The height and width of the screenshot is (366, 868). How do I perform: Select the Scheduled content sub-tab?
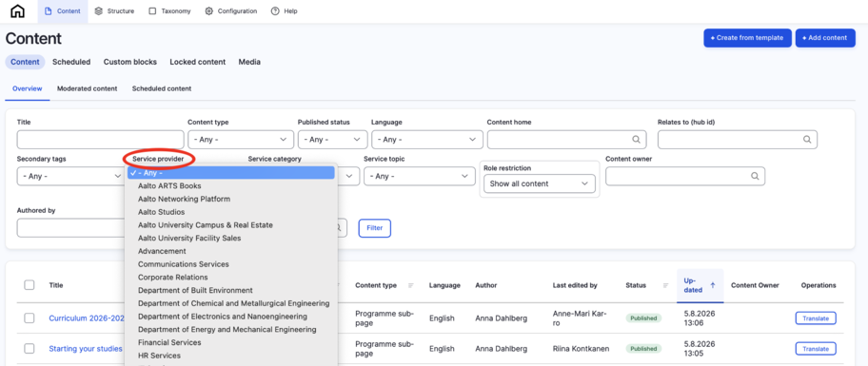click(162, 88)
